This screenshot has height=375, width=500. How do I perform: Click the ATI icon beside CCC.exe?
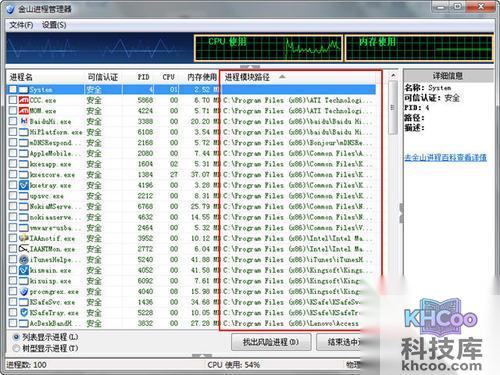tap(24, 100)
